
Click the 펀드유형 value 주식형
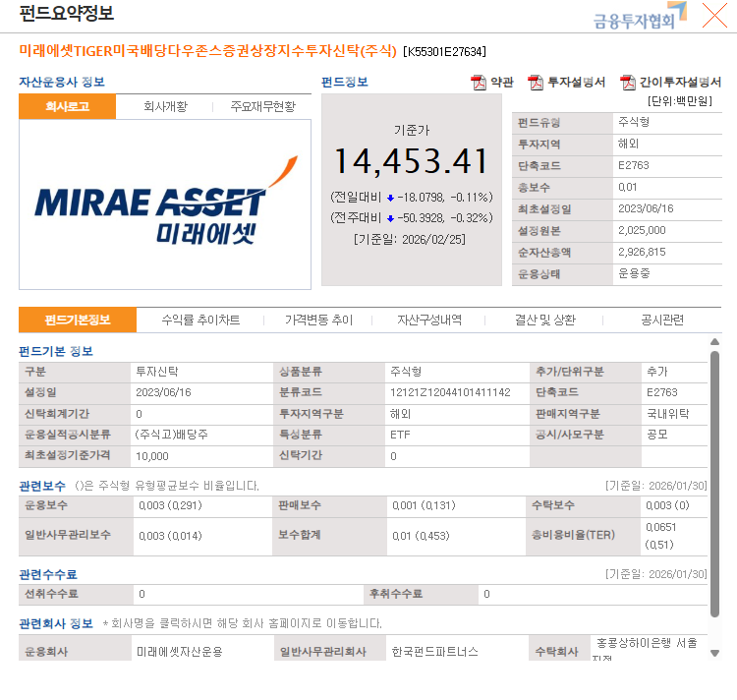tap(634, 122)
